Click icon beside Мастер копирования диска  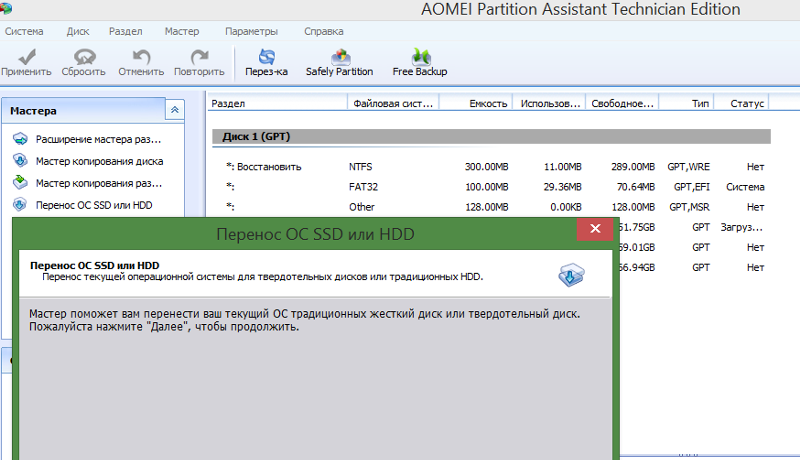pos(20,161)
